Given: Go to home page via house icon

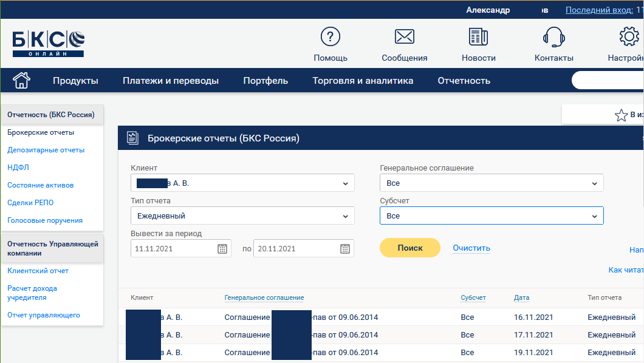Looking at the screenshot, I should point(21,80).
